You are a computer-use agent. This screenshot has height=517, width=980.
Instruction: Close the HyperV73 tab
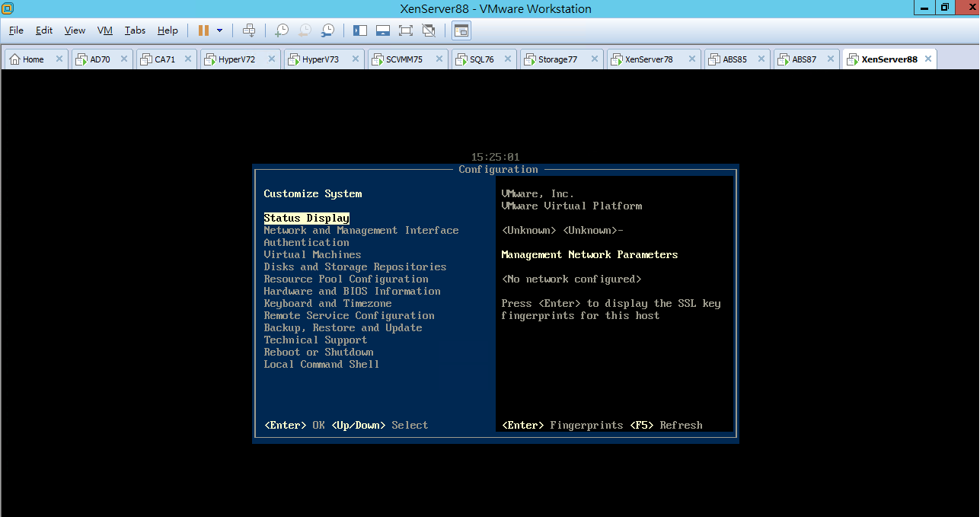pos(356,59)
